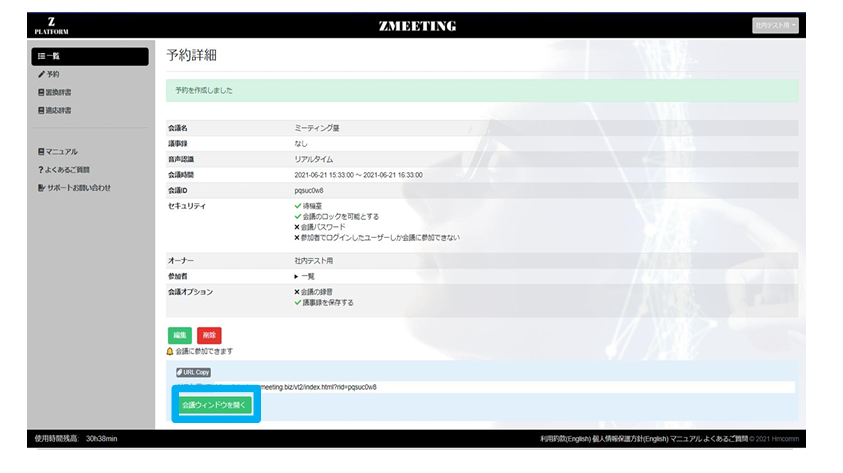This screenshot has width=843, height=473.
Task: Click the X icon beside 会議の録音
Action: point(297,292)
